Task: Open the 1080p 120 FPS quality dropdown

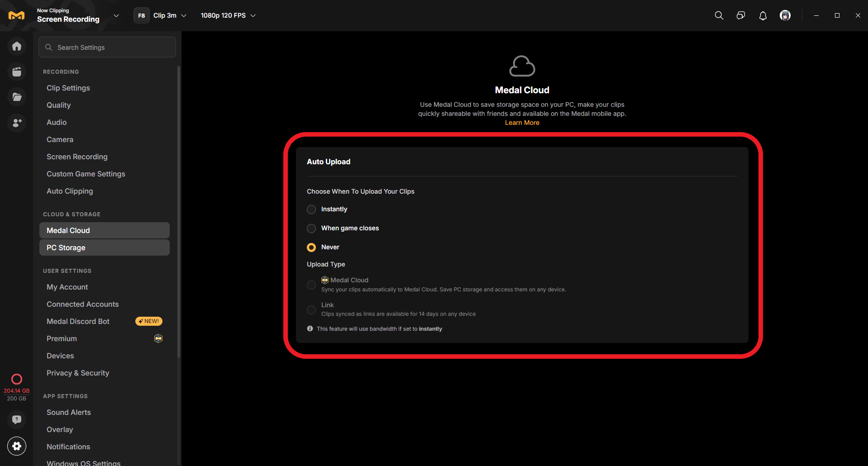Action: click(x=228, y=15)
